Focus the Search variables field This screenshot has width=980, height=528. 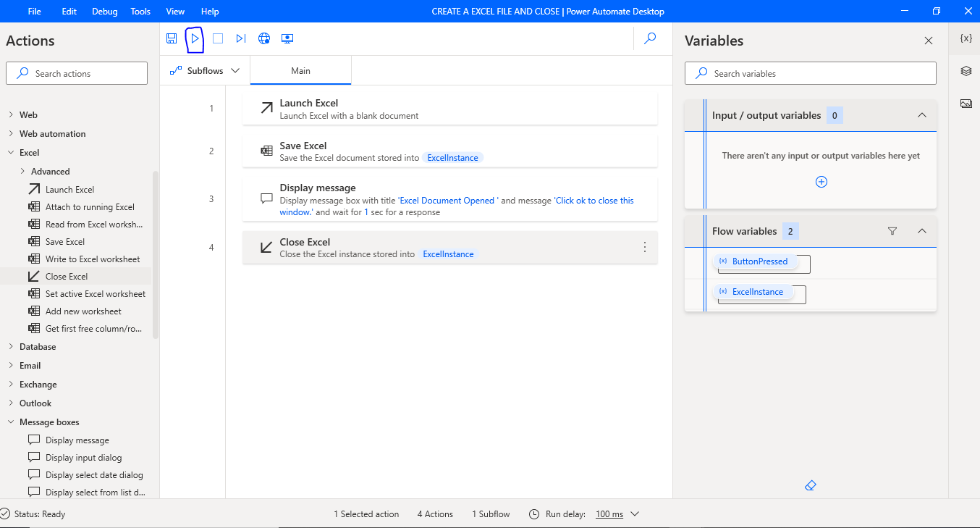(x=811, y=73)
